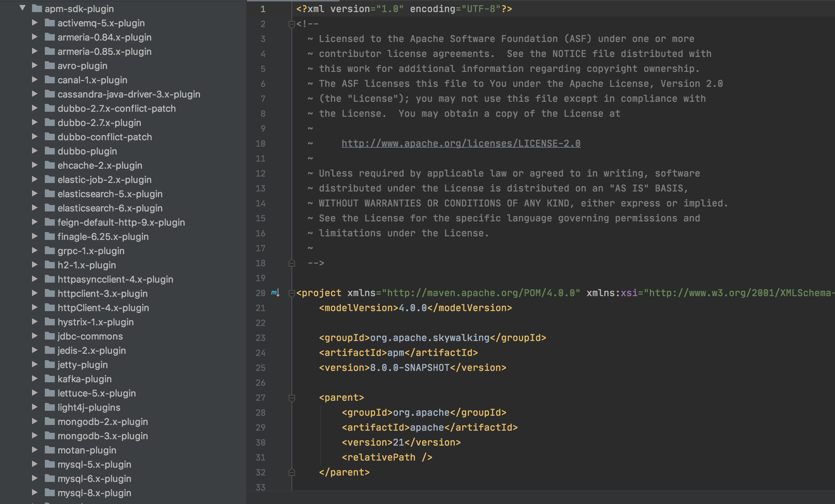Click the Maven gutter icon on line 20
This screenshot has height=504, width=835.
pyautogui.click(x=275, y=293)
